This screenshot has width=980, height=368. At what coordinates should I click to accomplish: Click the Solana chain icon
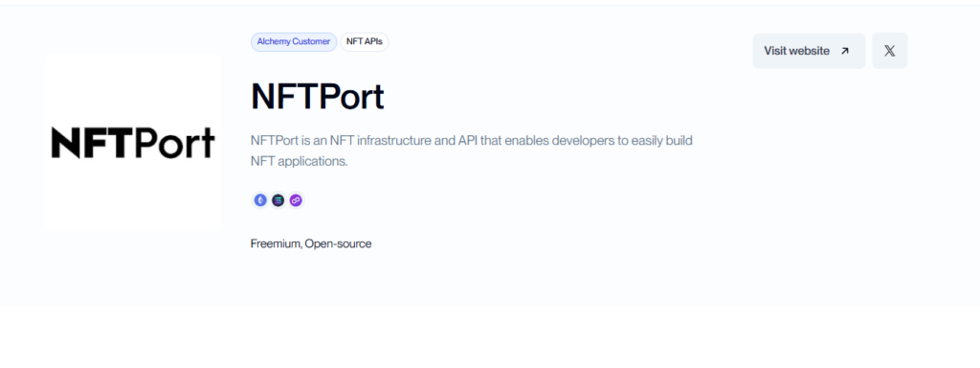click(x=278, y=200)
